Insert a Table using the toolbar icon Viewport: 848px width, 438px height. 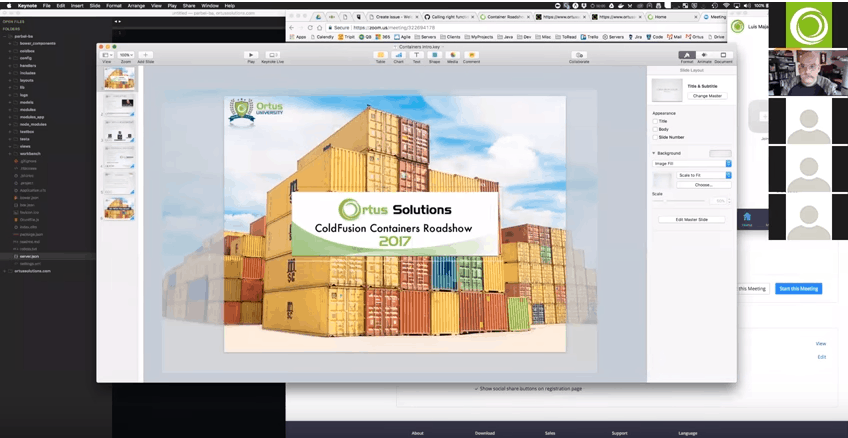[x=380, y=55]
